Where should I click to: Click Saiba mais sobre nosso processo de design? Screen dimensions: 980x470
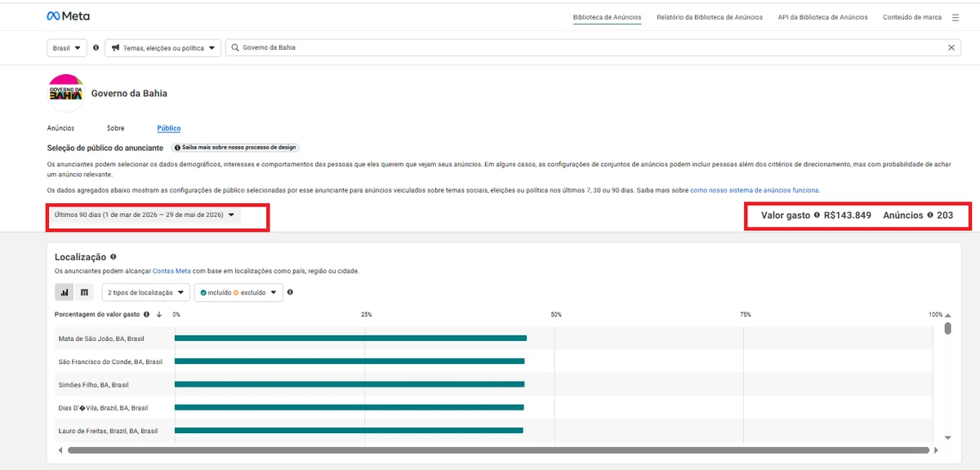pyautogui.click(x=235, y=148)
